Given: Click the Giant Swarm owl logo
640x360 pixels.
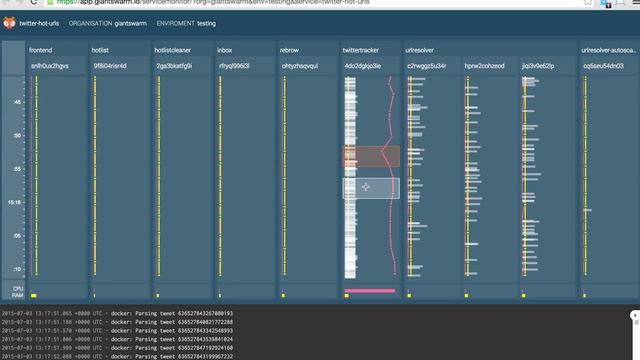Looking at the screenshot, I should [x=9, y=23].
